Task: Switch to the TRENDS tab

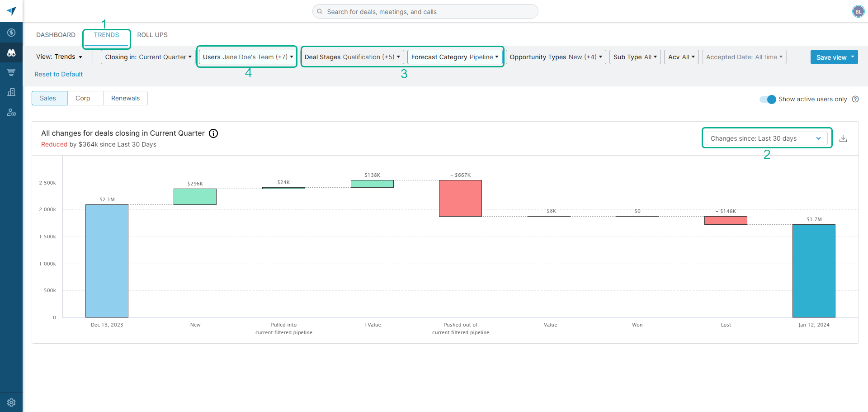Action: pos(106,35)
